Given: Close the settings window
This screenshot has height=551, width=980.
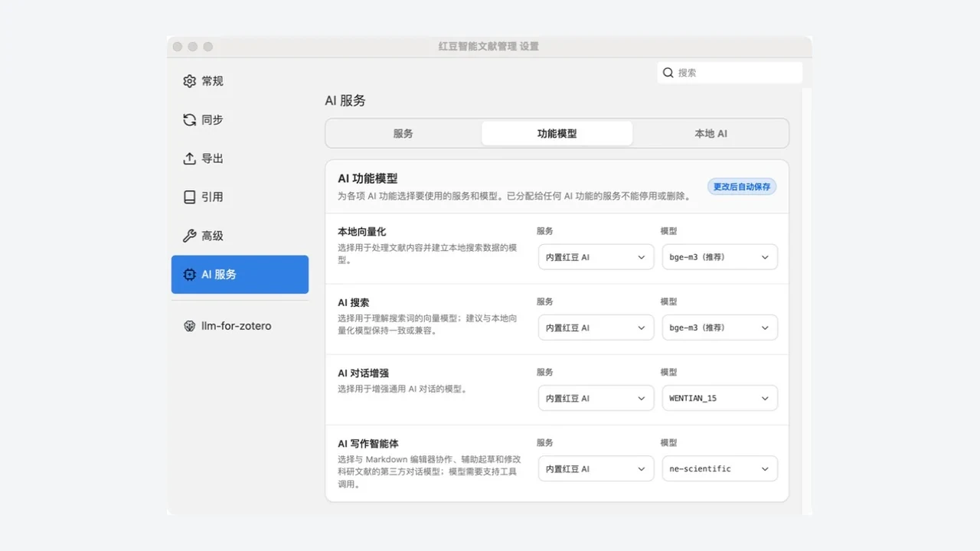Looking at the screenshot, I should tap(178, 47).
